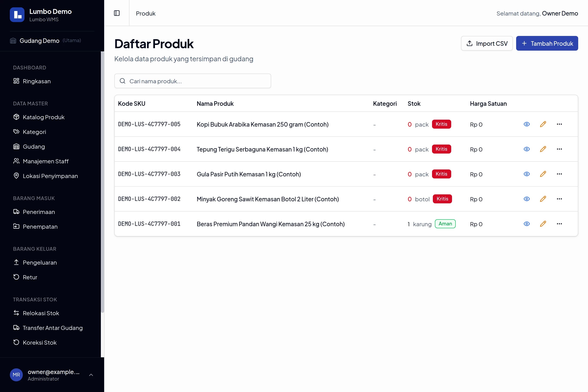This screenshot has width=588, height=392.
Task: Click the Kategori column header
Action: click(385, 104)
